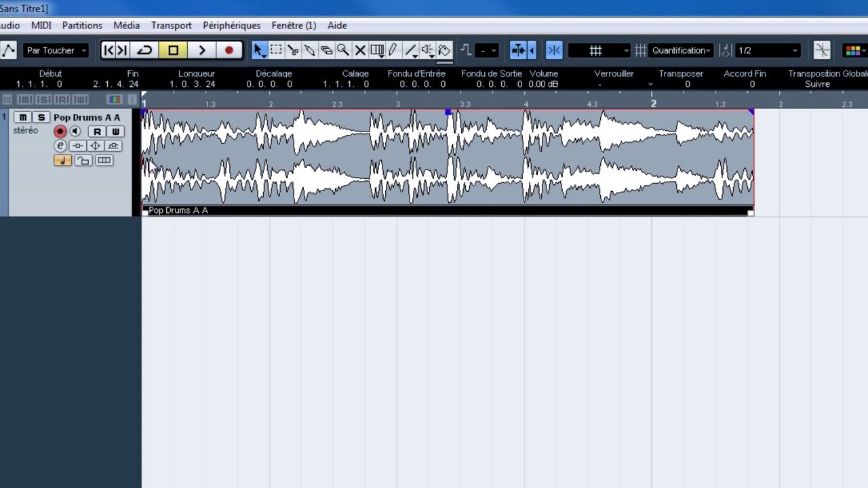Open the Partitions menu
This screenshot has height=488, width=868.
82,25
